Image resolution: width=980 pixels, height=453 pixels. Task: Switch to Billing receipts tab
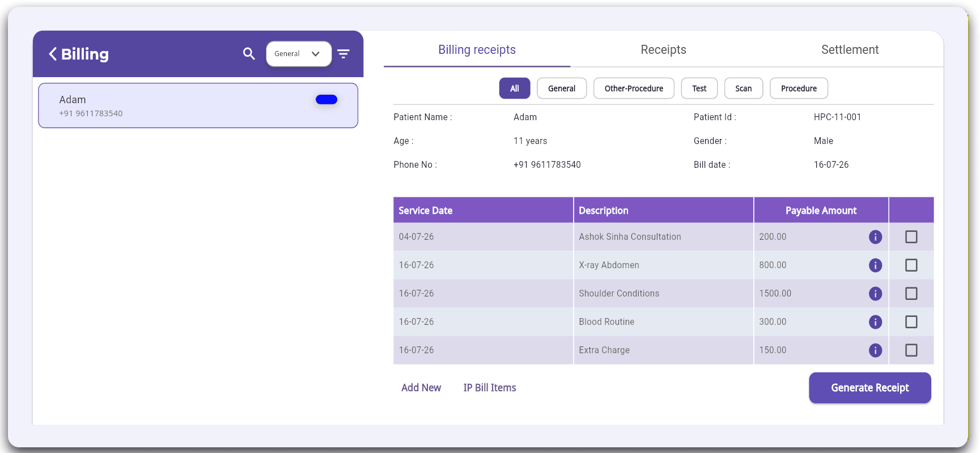477,50
